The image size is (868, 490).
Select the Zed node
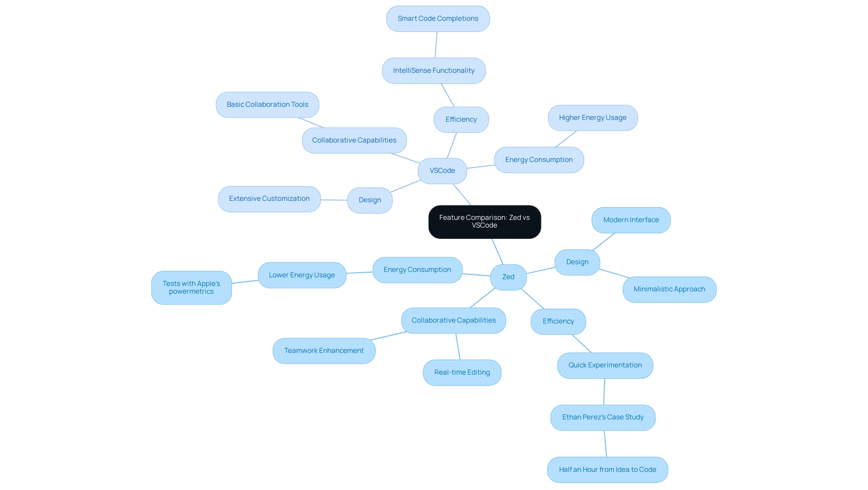pos(508,276)
